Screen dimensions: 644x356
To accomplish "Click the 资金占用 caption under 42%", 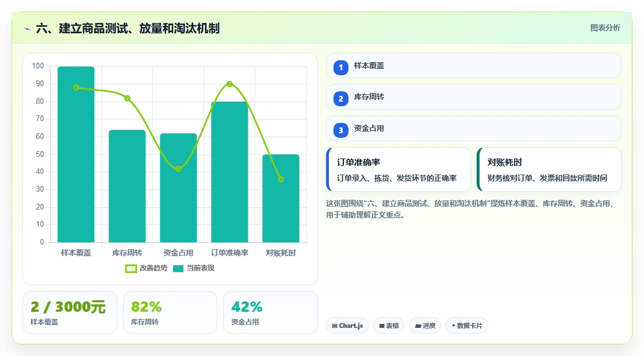I will coord(245,322).
